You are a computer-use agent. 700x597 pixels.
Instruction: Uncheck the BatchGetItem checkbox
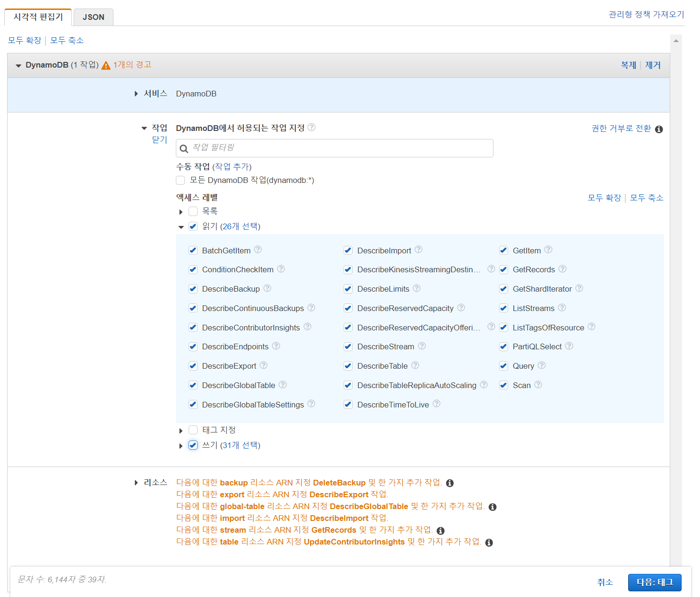click(193, 251)
